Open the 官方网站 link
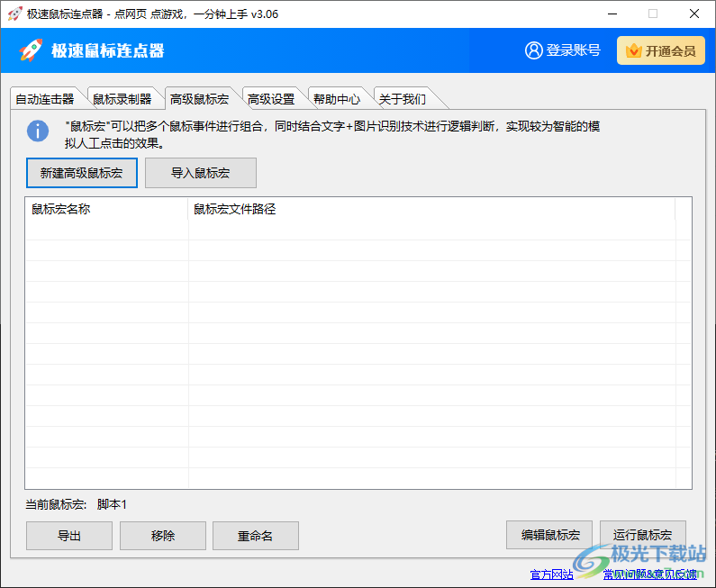This screenshot has width=716, height=588. (x=551, y=574)
